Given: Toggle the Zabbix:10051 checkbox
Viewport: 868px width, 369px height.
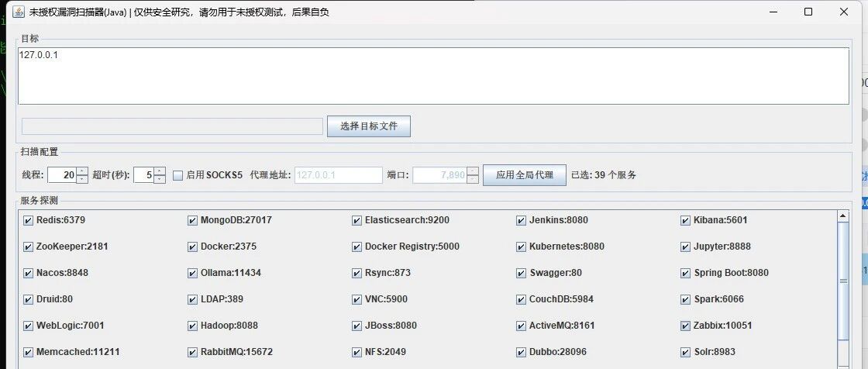Looking at the screenshot, I should point(685,326).
